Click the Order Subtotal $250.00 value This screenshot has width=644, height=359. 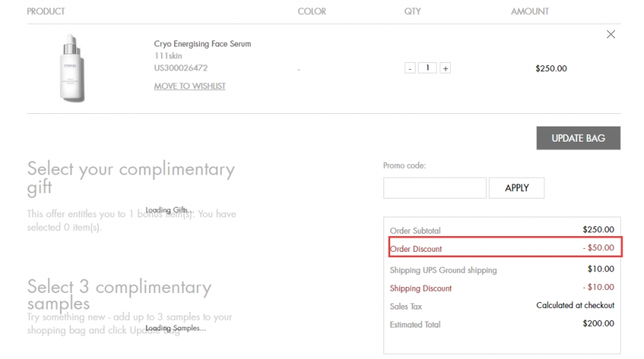[598, 230]
